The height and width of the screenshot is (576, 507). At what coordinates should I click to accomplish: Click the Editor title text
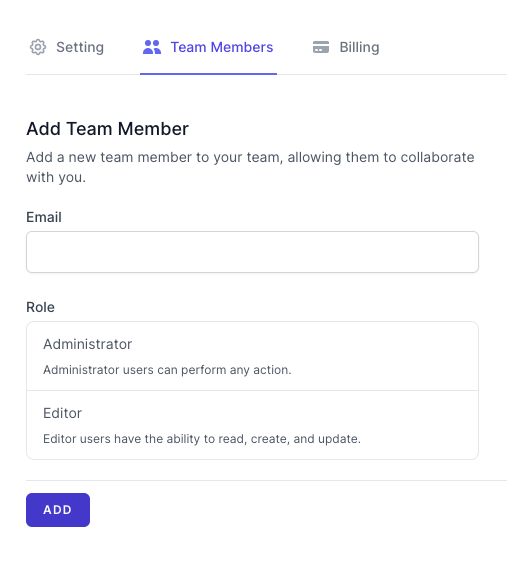(x=62, y=413)
